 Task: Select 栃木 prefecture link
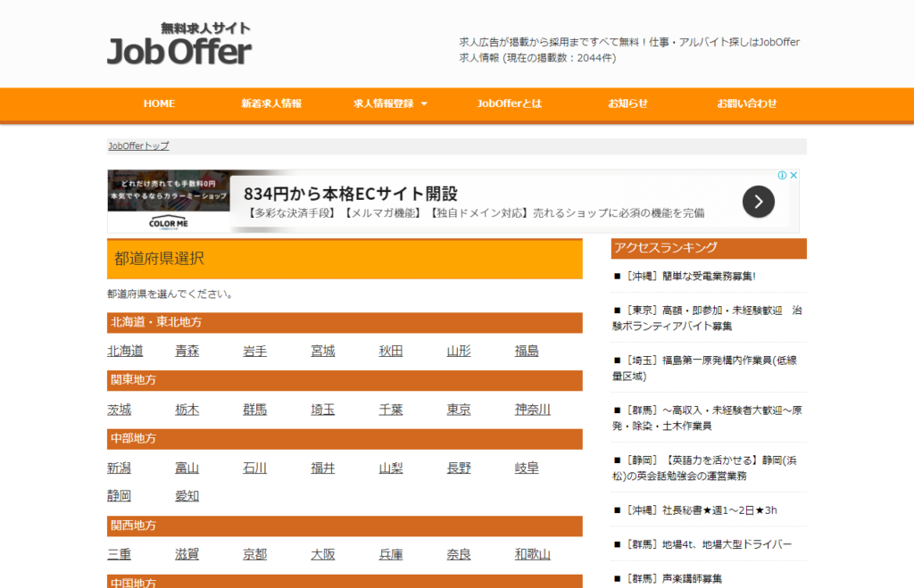click(x=187, y=410)
